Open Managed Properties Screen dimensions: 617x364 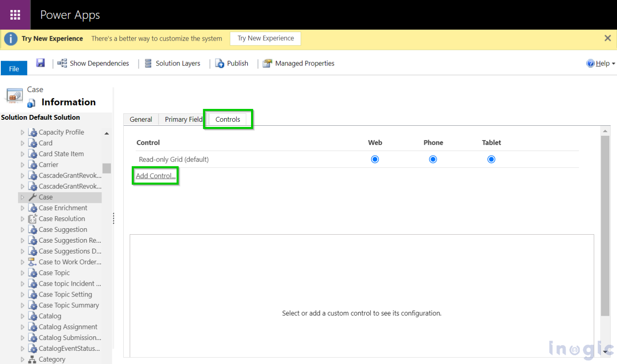point(267,63)
